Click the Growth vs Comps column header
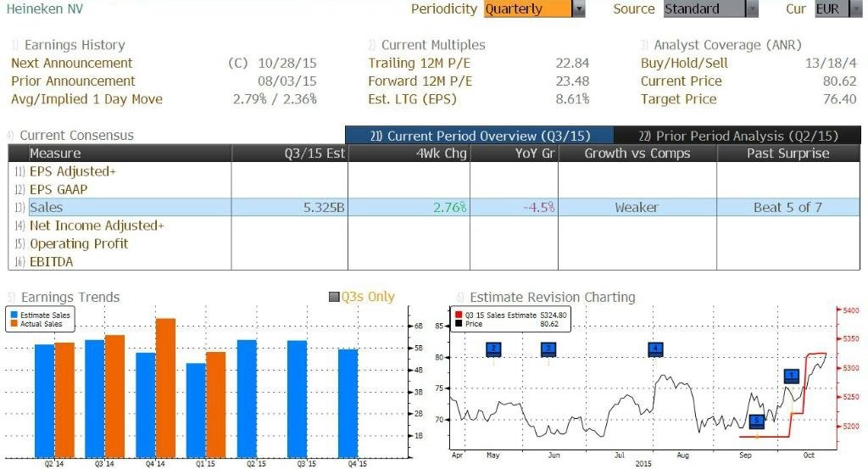 coord(637,154)
